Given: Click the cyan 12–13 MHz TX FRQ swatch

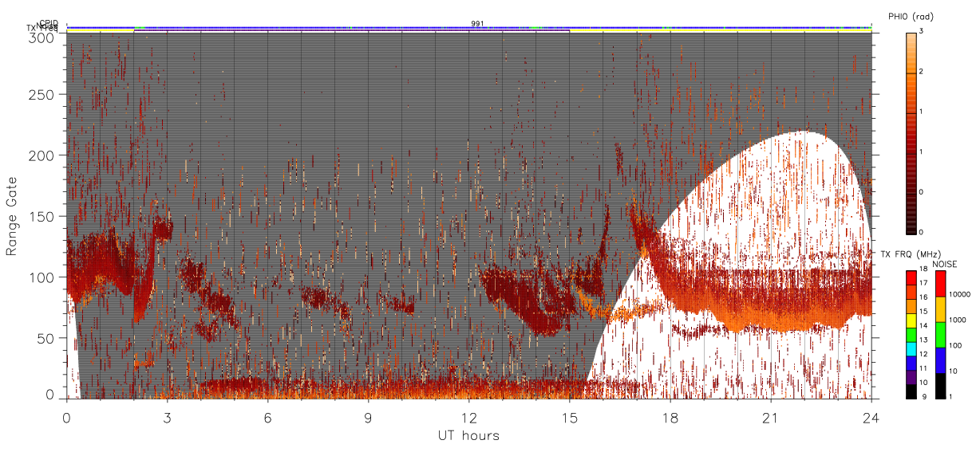Looking at the screenshot, I should [x=911, y=348].
